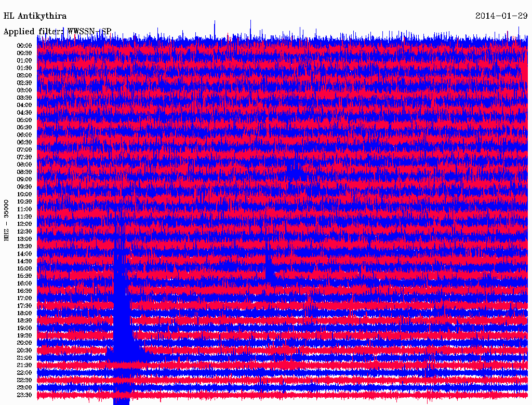Screen dimensions: 532x405
Task: Select the 07:00 time row label
Action: [x=24, y=150]
